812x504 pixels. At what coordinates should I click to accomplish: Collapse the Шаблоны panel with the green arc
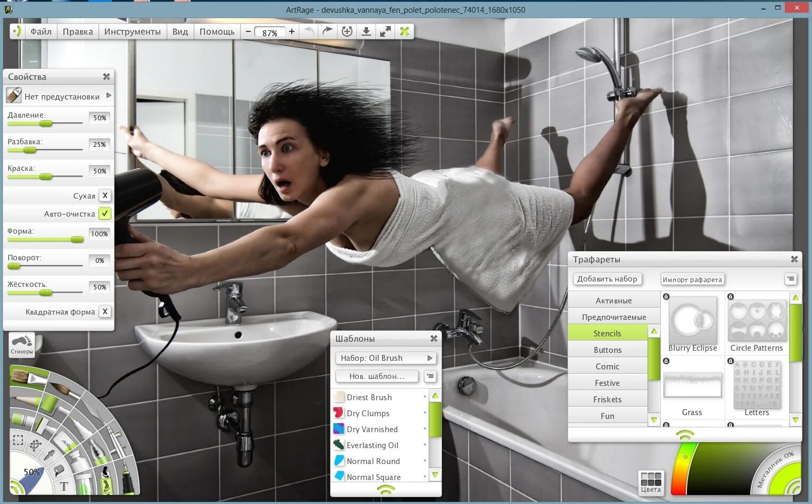coord(386,490)
